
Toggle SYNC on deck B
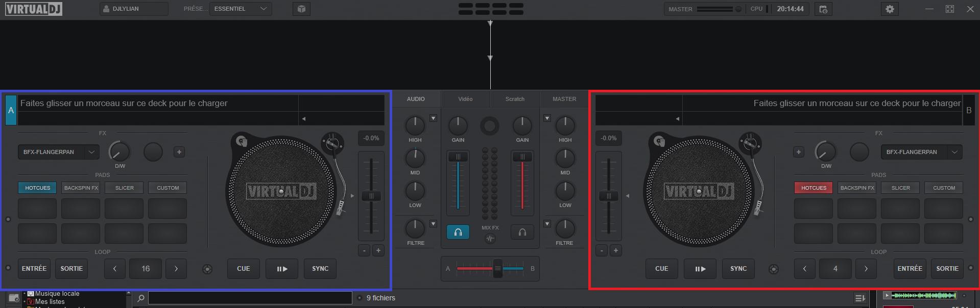pos(738,269)
